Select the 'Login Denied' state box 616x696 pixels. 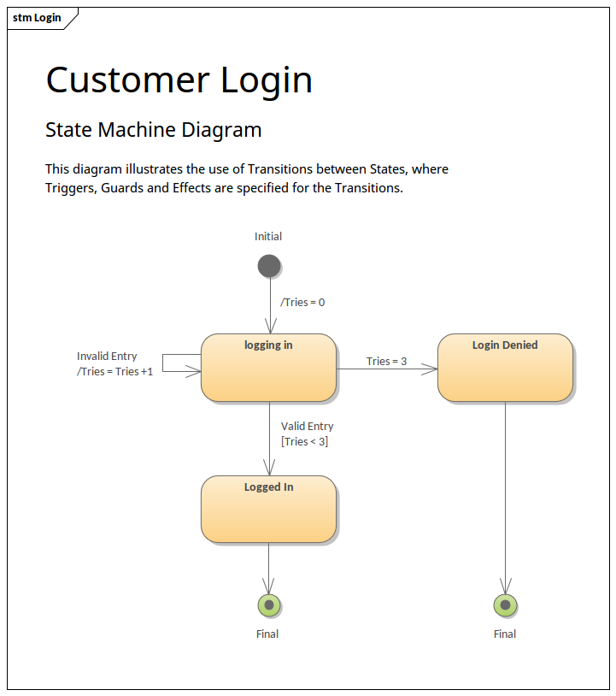click(505, 368)
